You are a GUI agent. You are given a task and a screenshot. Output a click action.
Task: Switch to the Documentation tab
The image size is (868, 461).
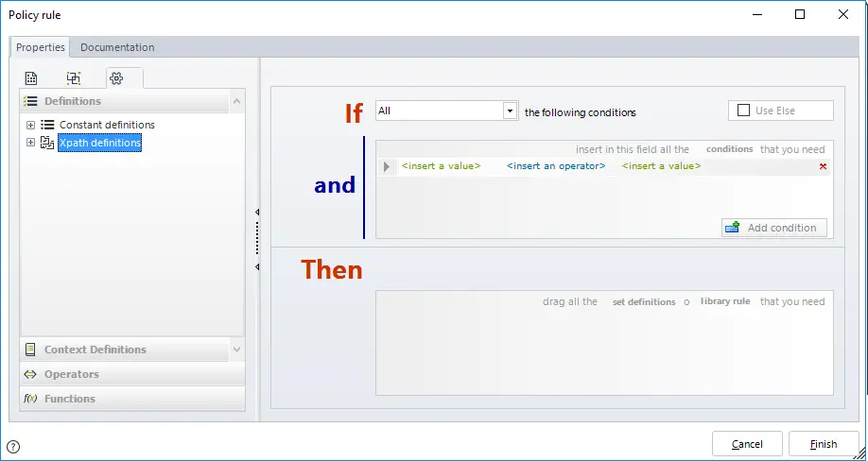point(117,47)
